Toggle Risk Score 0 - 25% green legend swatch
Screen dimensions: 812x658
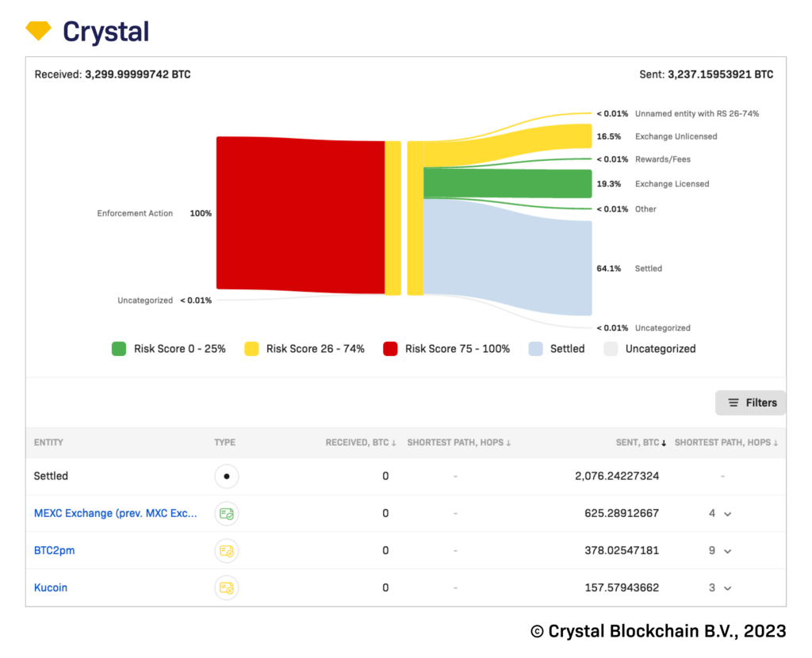119,349
